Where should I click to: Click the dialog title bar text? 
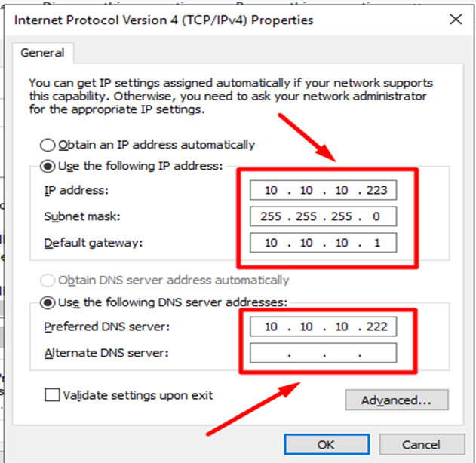click(x=164, y=20)
